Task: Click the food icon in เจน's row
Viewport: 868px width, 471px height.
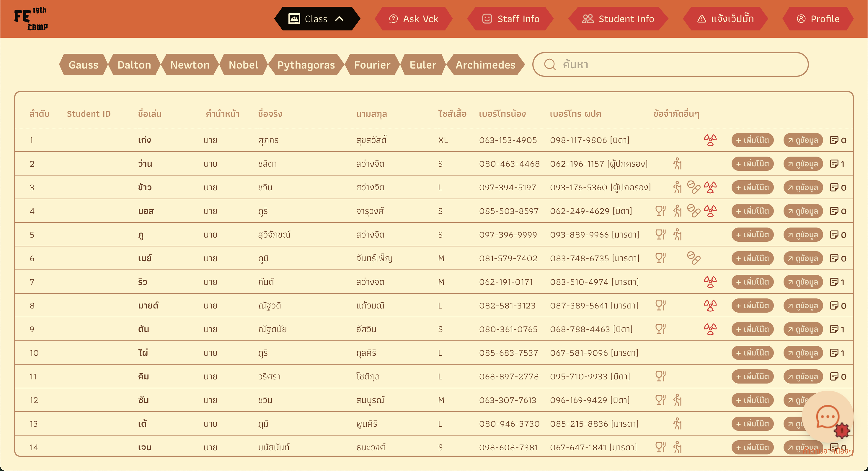Action: (x=660, y=447)
